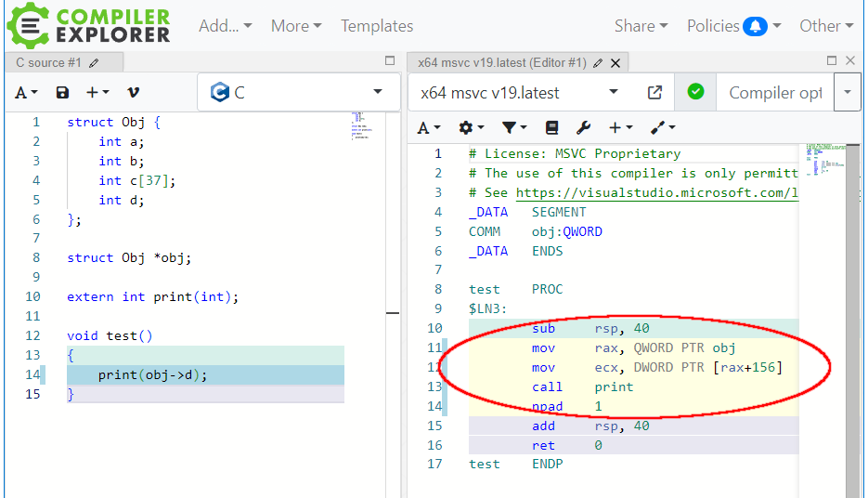Open the x64 msvc v19.latest compiler picker
Image resolution: width=868 pixels, height=498 pixels.
pos(520,93)
